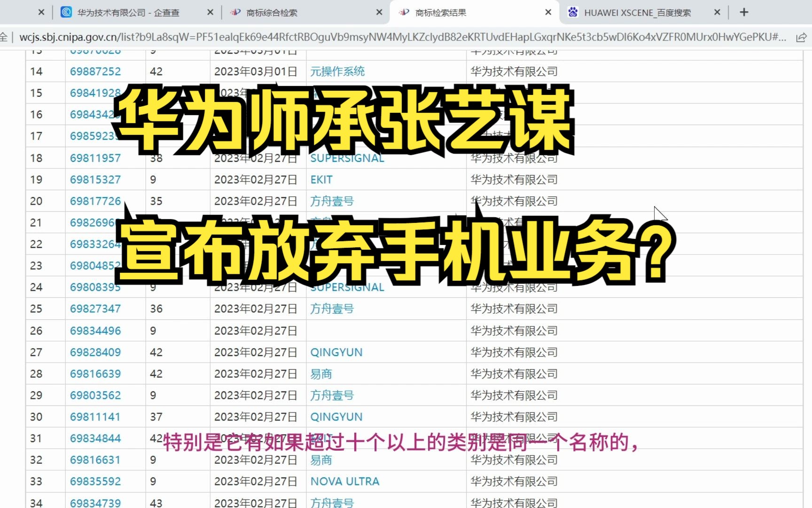Open QINGYUN trademark in row 30
The width and height of the screenshot is (812, 508).
click(x=336, y=417)
